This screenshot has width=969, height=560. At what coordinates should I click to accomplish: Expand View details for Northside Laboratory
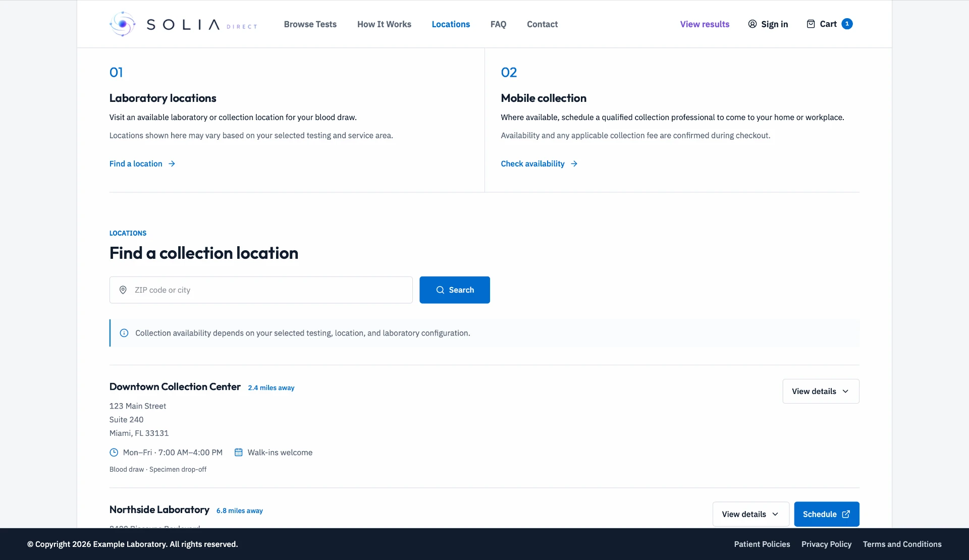pyautogui.click(x=750, y=514)
